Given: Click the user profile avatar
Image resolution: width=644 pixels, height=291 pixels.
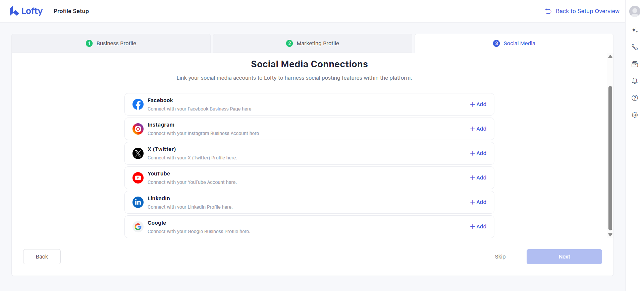Looking at the screenshot, I should pos(635,11).
